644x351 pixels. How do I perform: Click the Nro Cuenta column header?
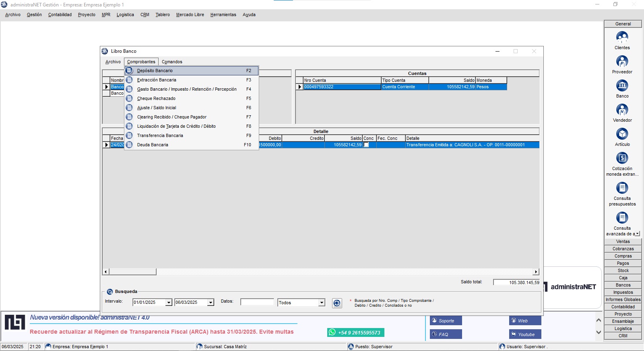(x=342, y=80)
